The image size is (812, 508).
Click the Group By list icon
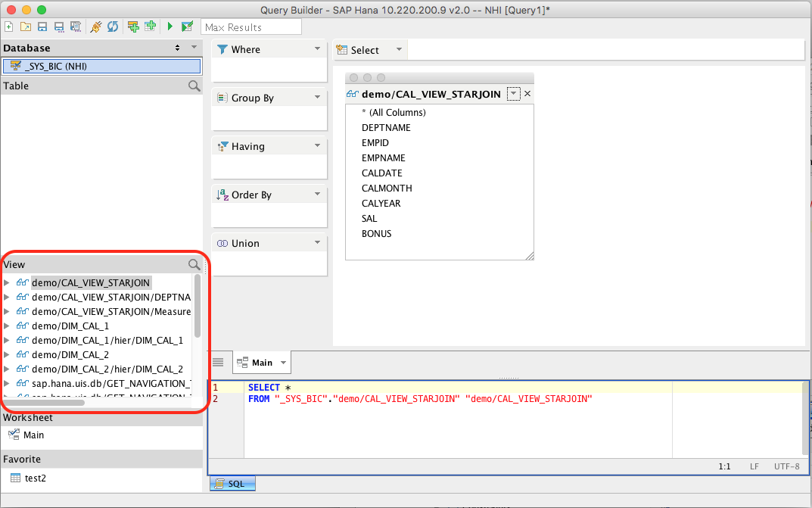click(x=222, y=98)
